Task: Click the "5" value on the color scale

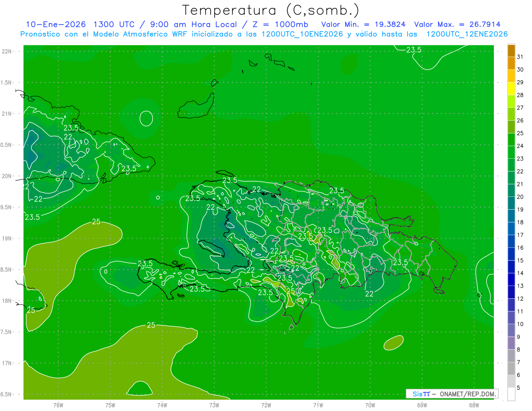Action: (x=519, y=388)
